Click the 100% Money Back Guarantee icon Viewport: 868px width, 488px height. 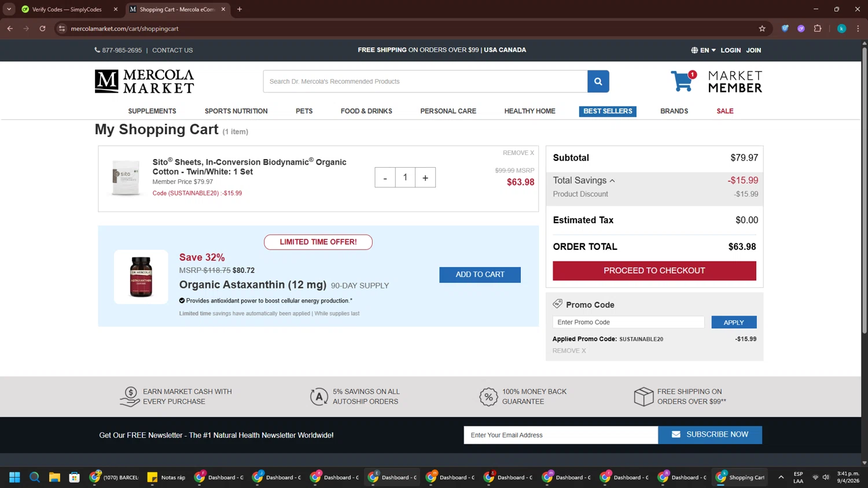pos(488,397)
